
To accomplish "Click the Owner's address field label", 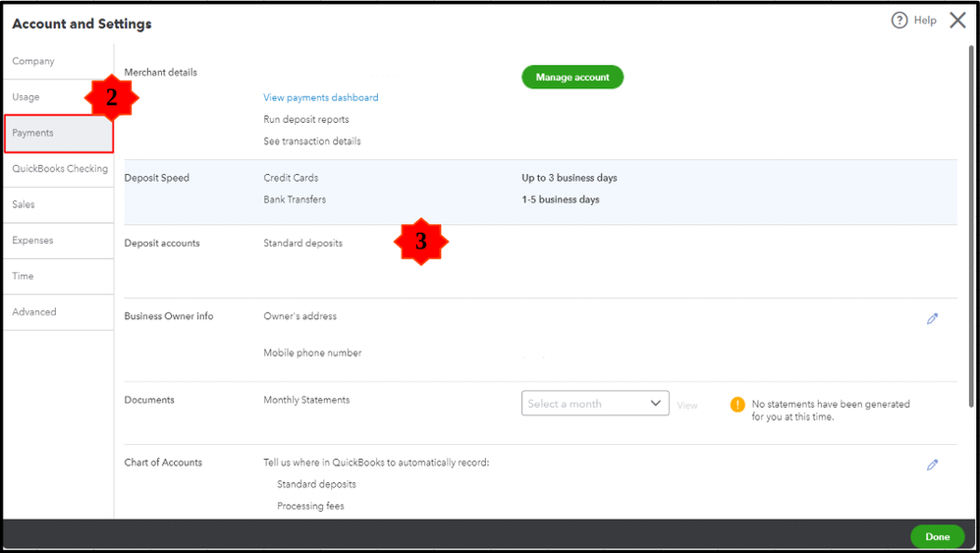I will [x=300, y=316].
